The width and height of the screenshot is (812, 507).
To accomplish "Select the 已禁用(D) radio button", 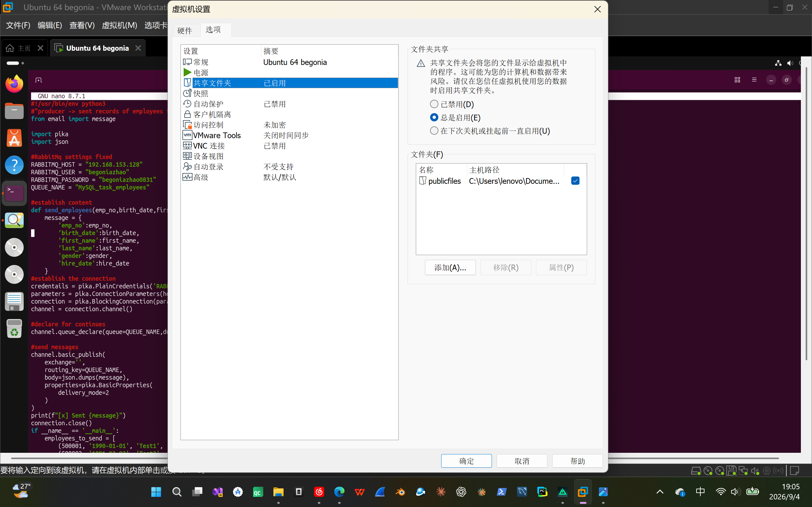I will [x=434, y=104].
